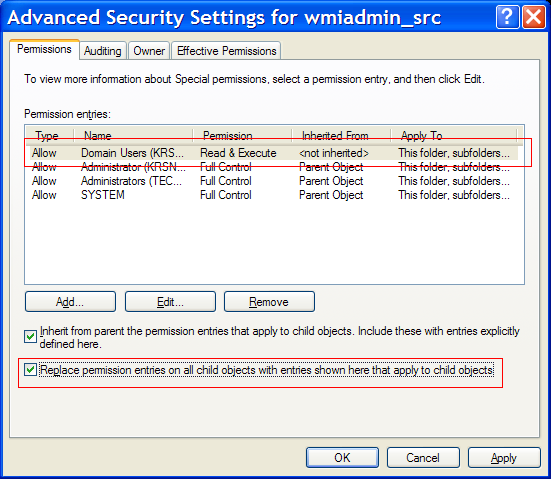Click the Edit... button

pos(170,302)
